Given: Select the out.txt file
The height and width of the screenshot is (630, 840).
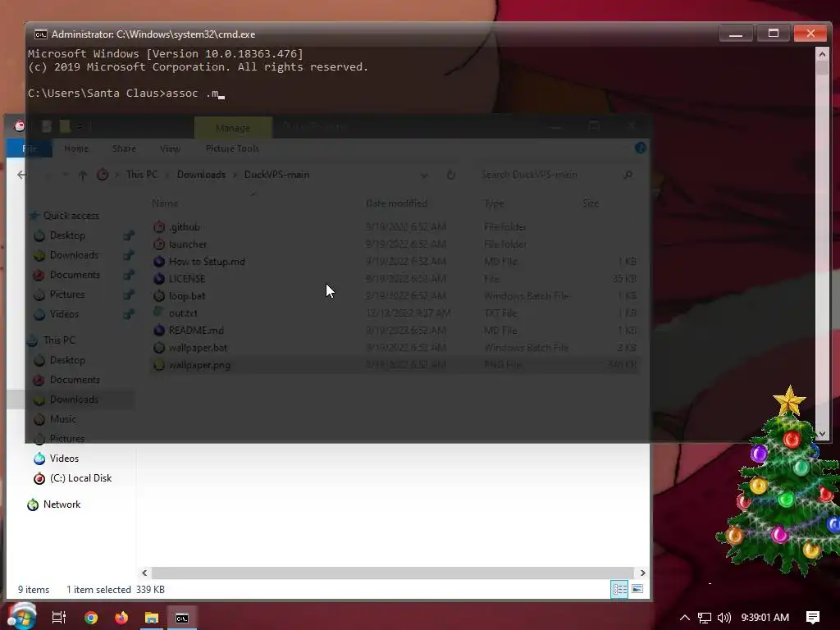Looking at the screenshot, I should tap(183, 313).
